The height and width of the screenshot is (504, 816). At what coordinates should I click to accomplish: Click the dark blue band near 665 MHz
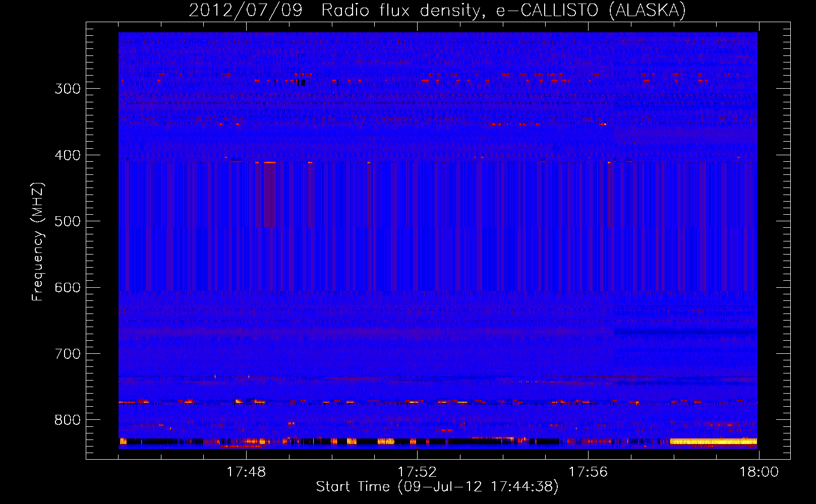(685, 332)
